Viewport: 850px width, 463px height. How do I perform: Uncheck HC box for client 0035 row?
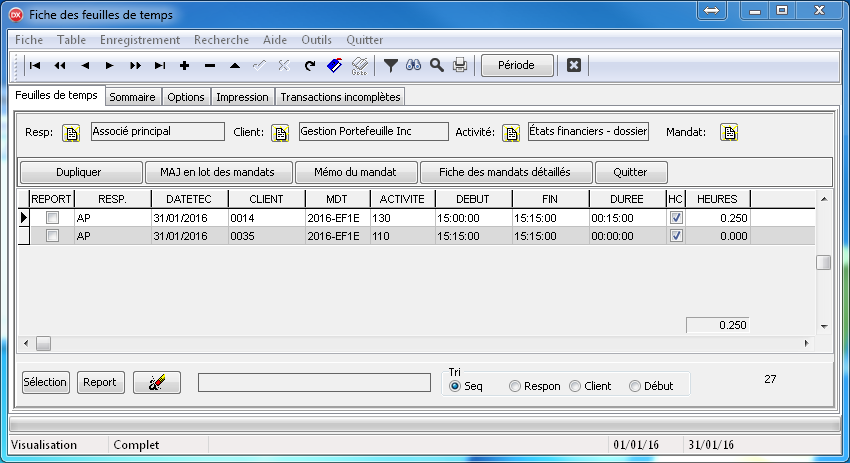point(676,236)
